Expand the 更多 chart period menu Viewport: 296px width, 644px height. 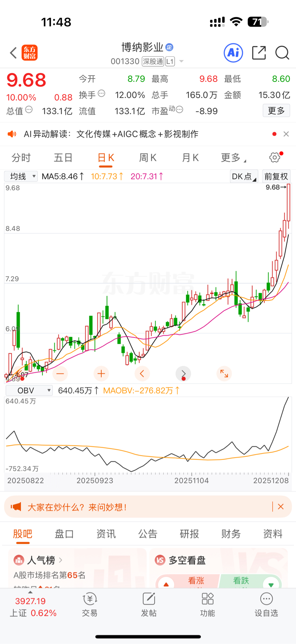pos(234,157)
